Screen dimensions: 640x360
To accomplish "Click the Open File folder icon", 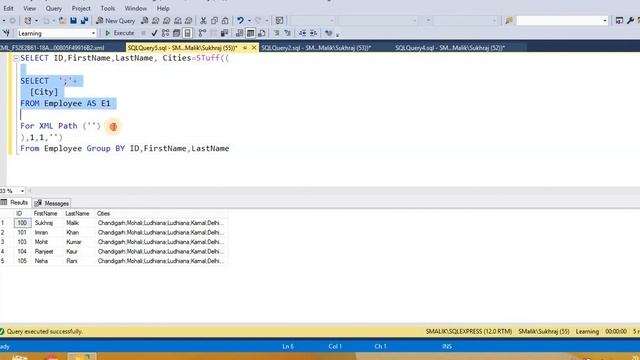I will click(x=62, y=20).
